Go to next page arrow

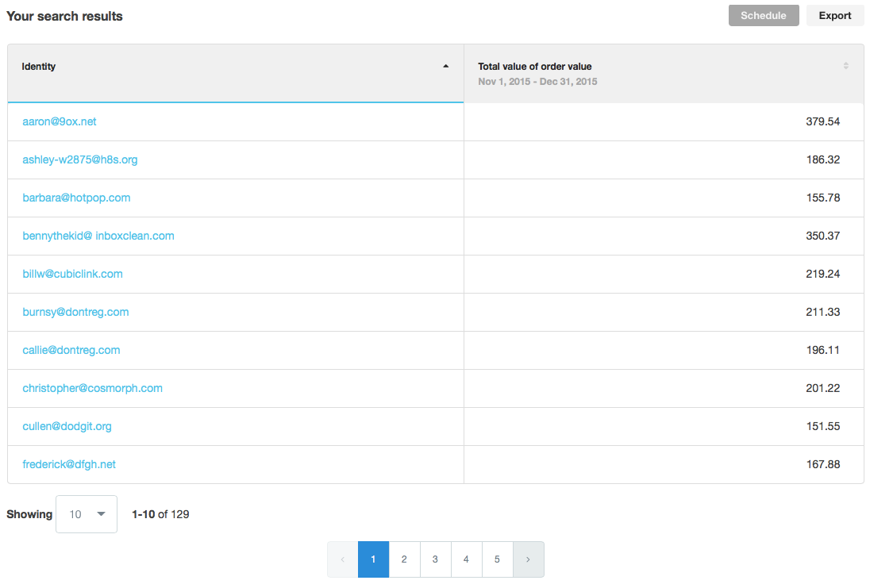pos(528,559)
